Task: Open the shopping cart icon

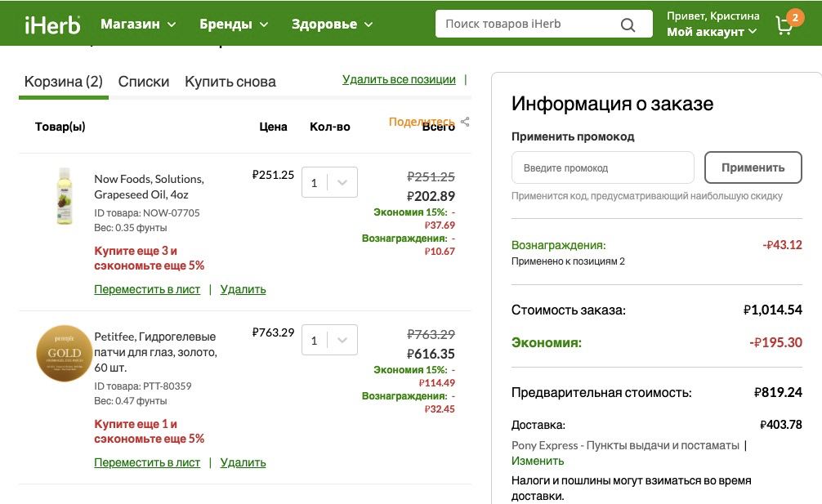Action: point(784,25)
